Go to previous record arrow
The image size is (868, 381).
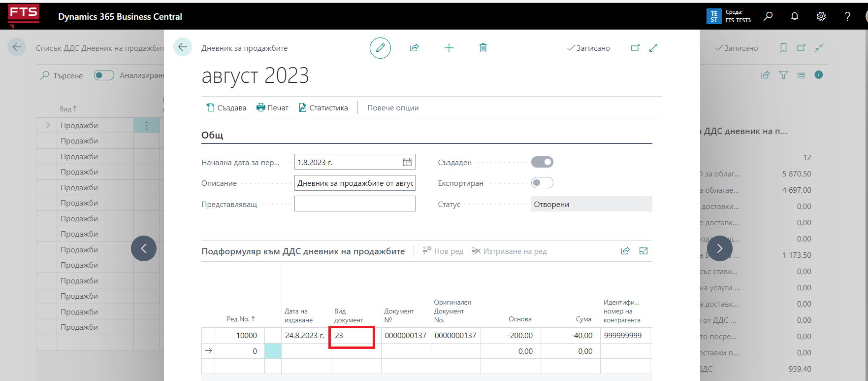pyautogui.click(x=144, y=248)
